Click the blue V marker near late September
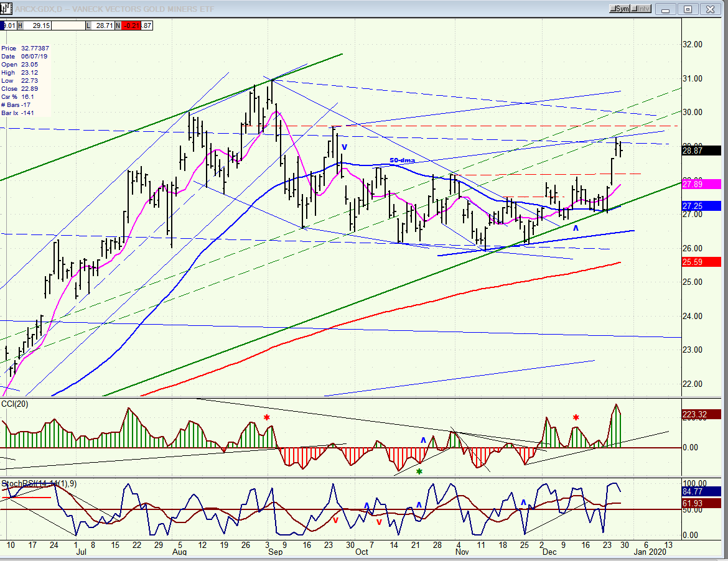Screen dimensions: 728x561 coord(344,147)
